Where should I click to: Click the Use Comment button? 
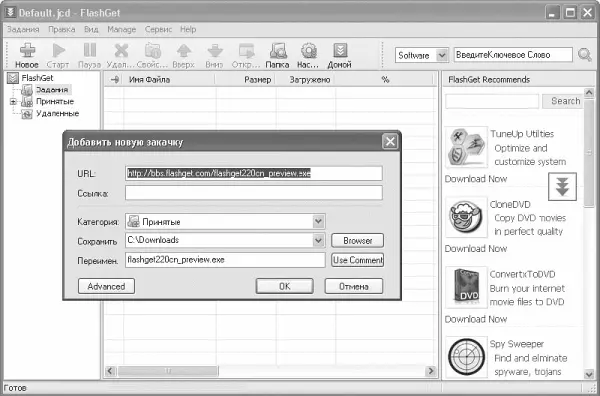357,260
